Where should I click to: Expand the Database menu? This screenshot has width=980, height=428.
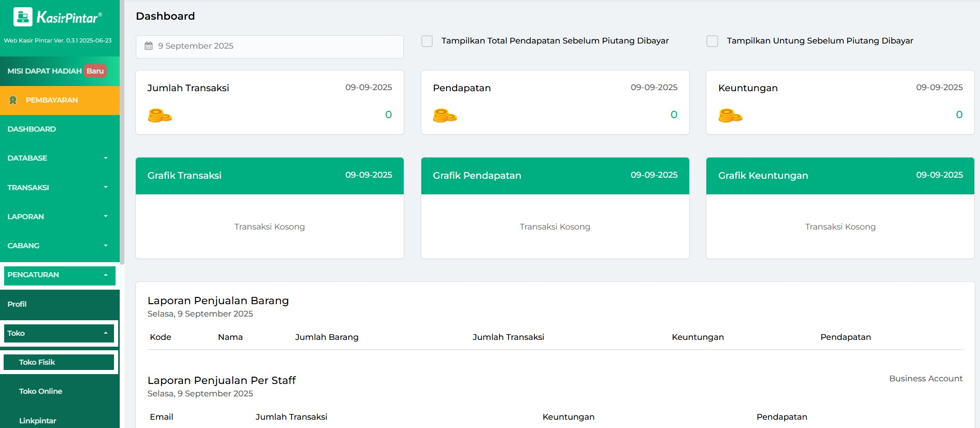57,158
